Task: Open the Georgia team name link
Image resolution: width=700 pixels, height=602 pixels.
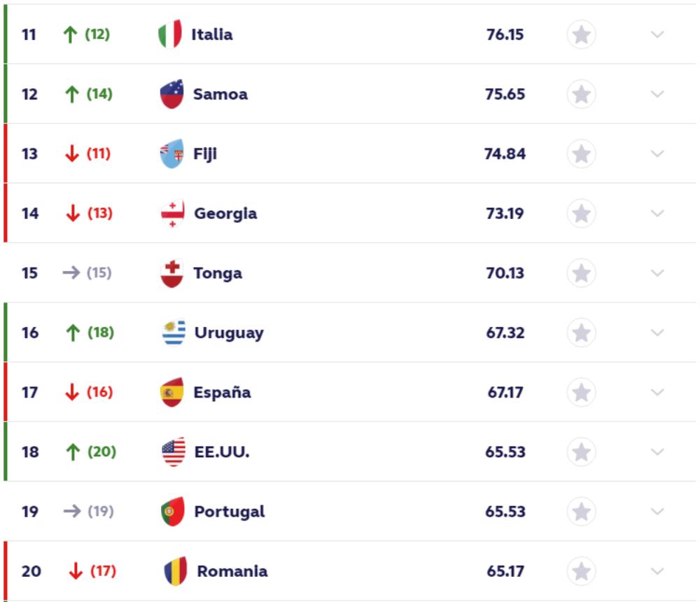Action: coord(225,213)
